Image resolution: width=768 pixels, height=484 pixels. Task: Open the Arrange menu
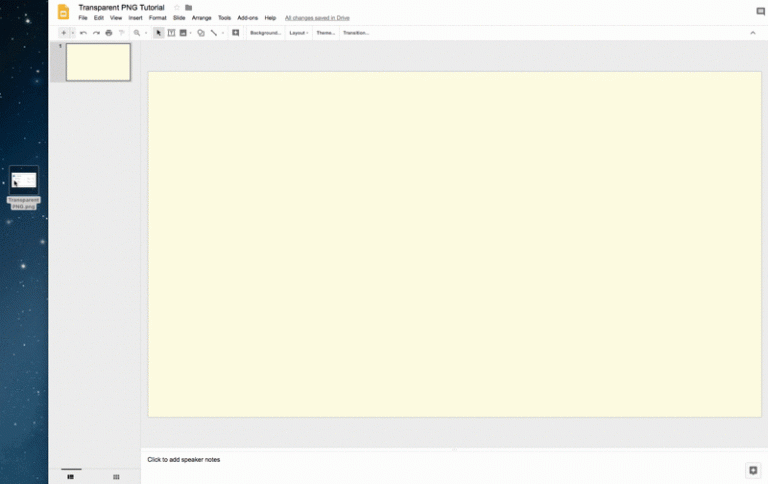click(201, 18)
